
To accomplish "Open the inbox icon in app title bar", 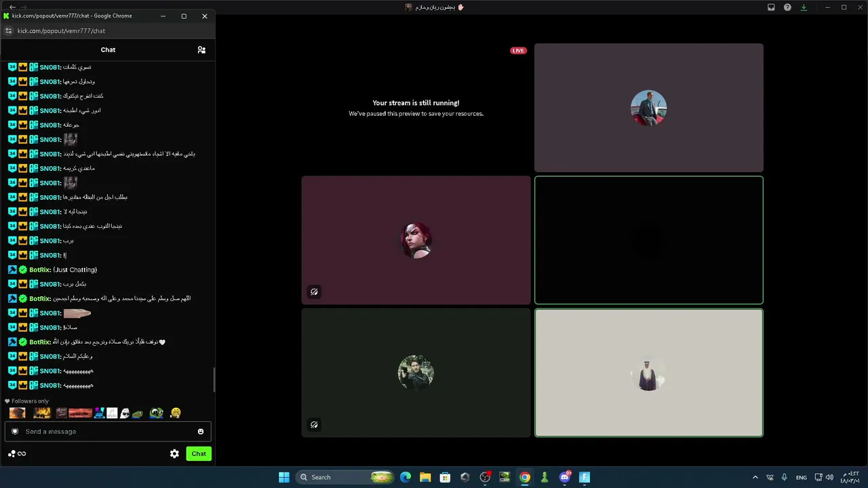I will (x=771, y=7).
